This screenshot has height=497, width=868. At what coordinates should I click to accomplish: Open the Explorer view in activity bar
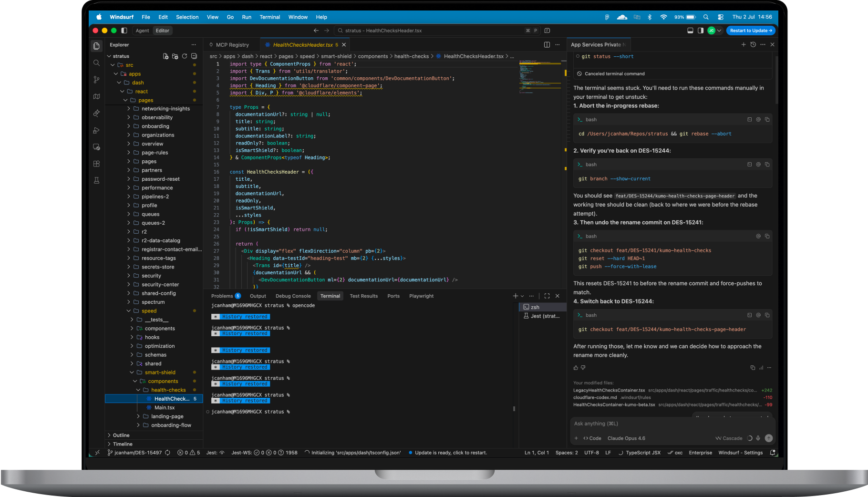(96, 46)
